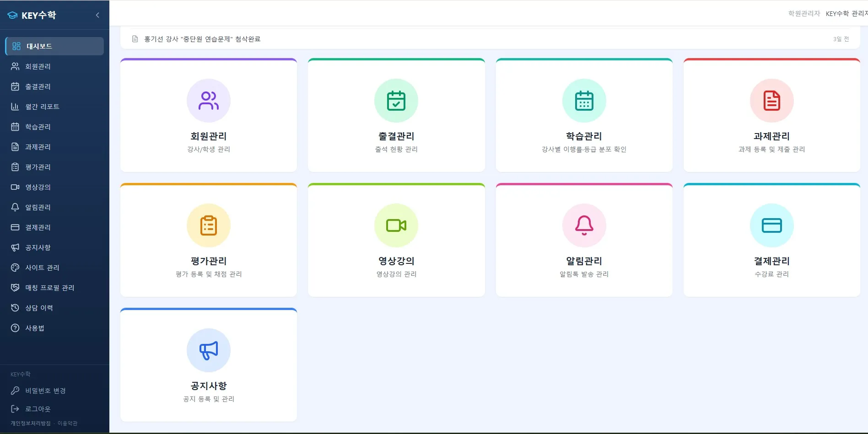Click the 알림관리 sidebar bell icon

point(15,207)
